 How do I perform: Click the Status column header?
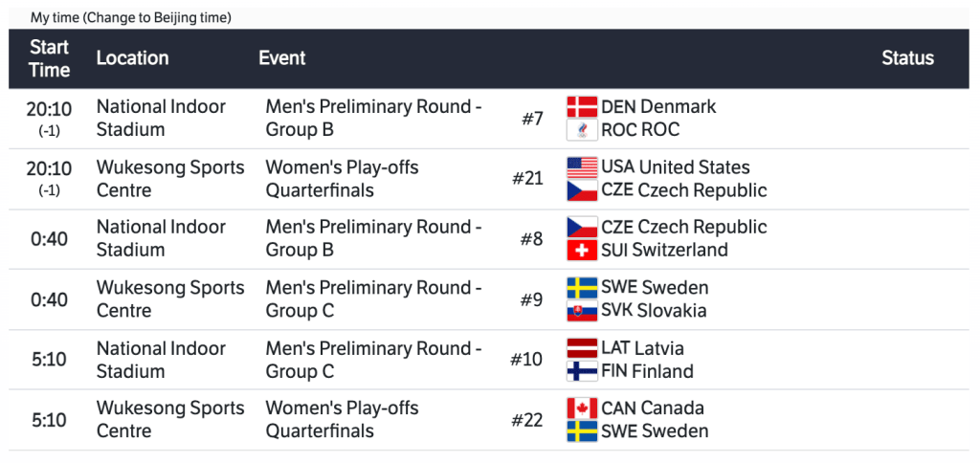(x=907, y=58)
